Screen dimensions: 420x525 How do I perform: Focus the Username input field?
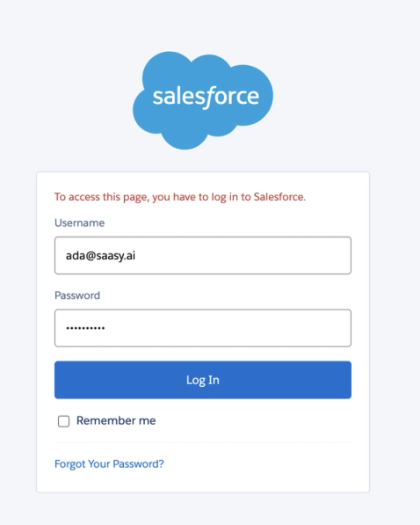pos(203,256)
